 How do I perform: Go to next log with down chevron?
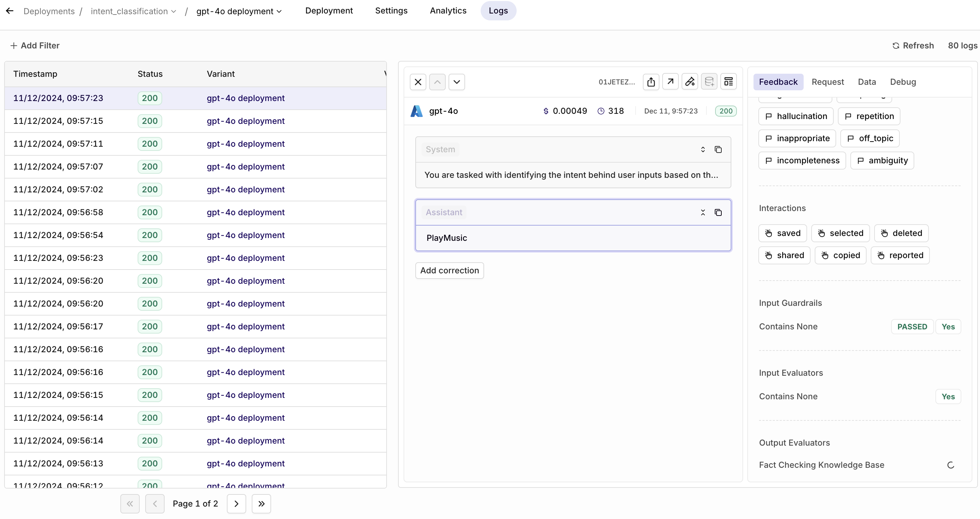point(456,82)
